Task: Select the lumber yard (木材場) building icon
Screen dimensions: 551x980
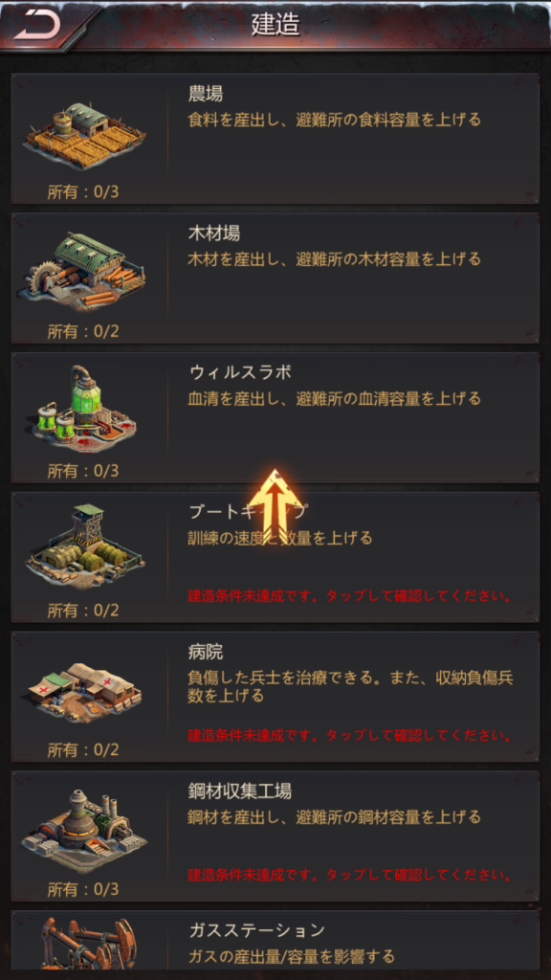Action: (x=86, y=271)
